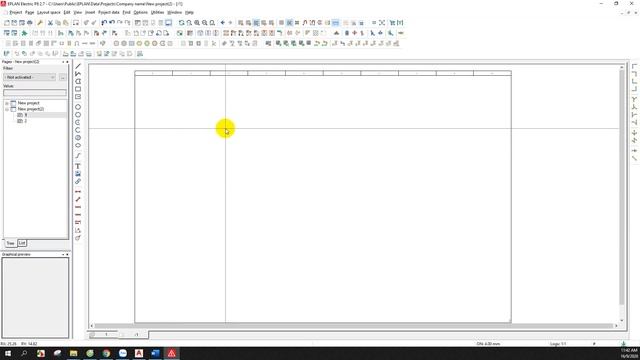Click the filter '...' browse button
The height and width of the screenshot is (360, 640).
(62, 77)
